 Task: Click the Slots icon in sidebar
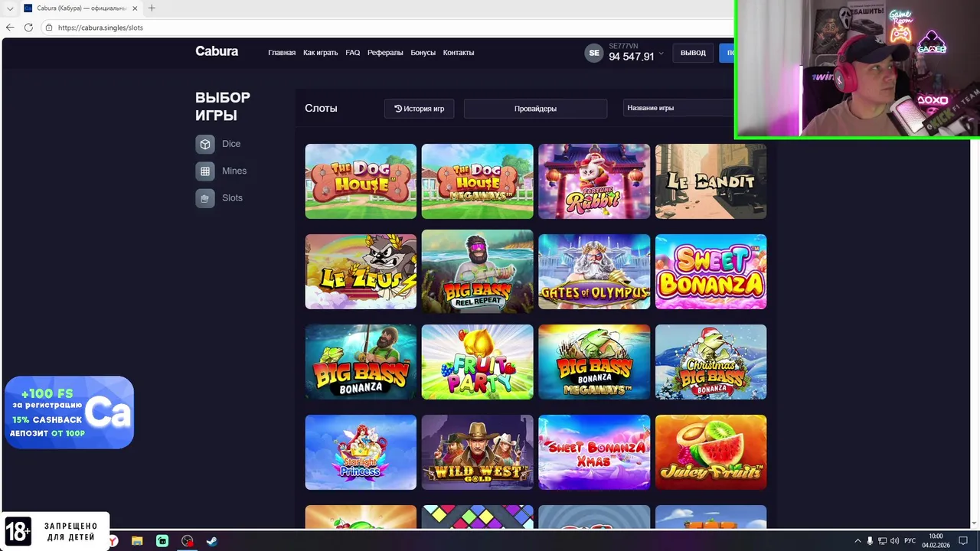[x=205, y=198]
